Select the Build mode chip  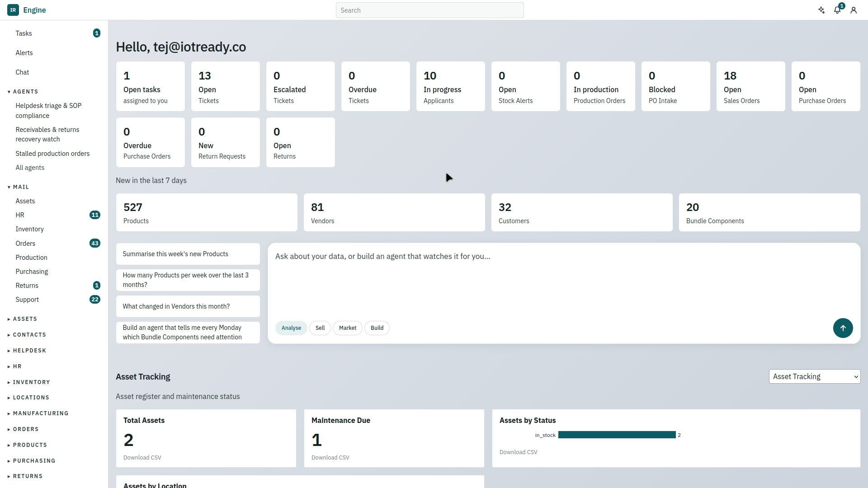click(377, 328)
